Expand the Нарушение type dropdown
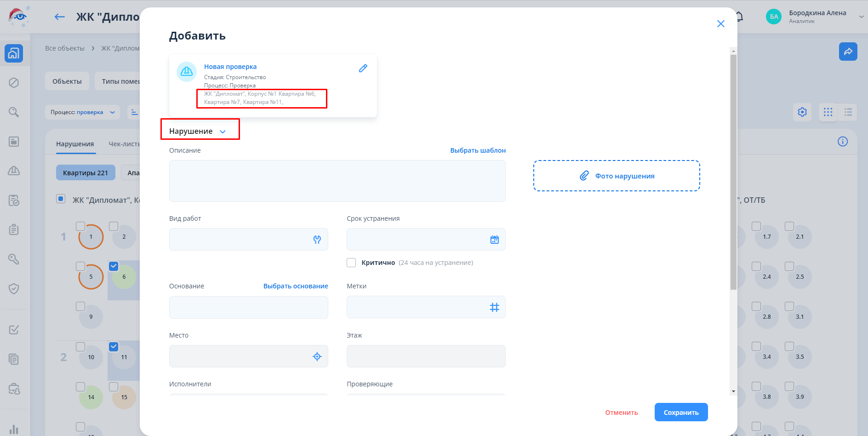This screenshot has height=436, width=868. coord(198,132)
